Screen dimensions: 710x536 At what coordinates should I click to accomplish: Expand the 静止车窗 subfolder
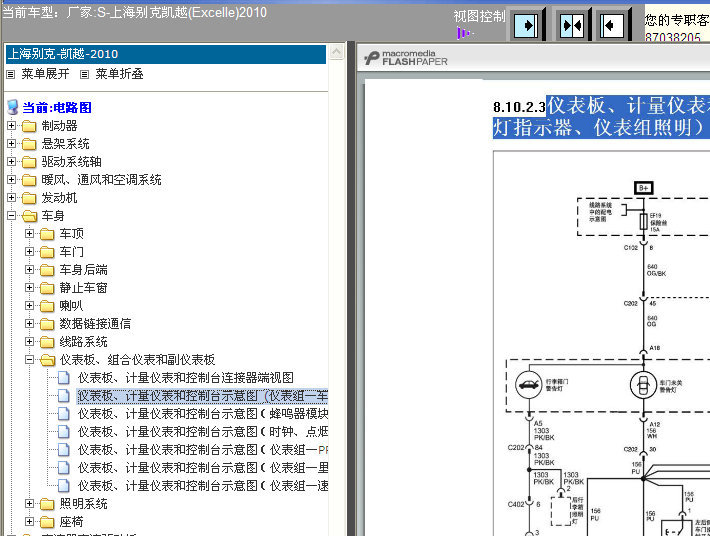click(x=29, y=288)
